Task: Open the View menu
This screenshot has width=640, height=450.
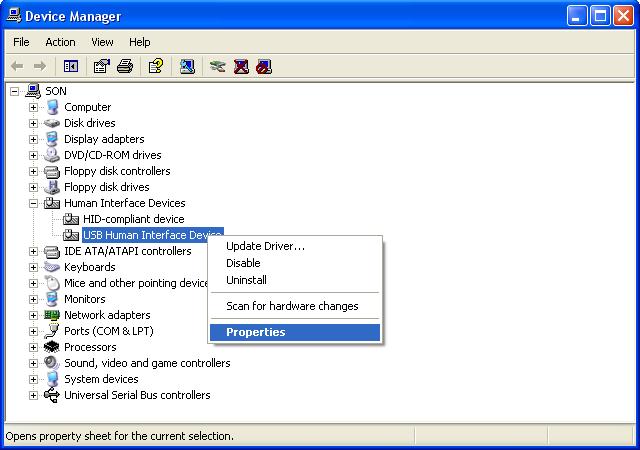Action: (102, 42)
